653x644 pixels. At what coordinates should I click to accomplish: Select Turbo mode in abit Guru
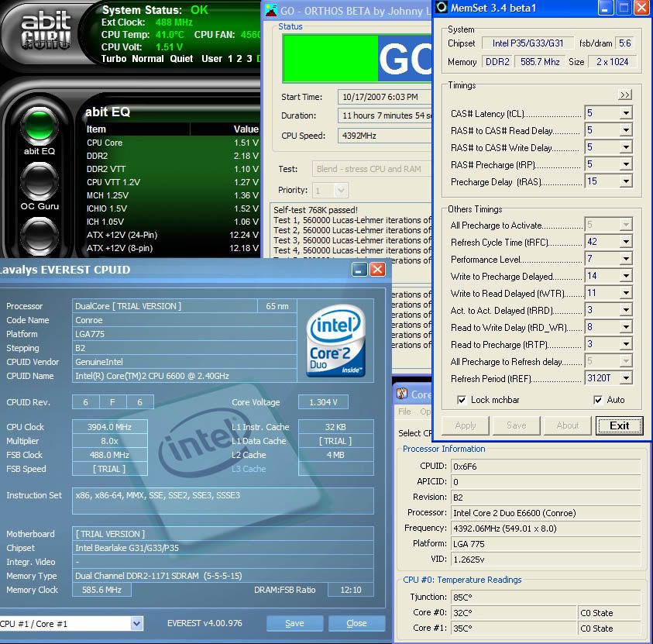pyautogui.click(x=114, y=59)
